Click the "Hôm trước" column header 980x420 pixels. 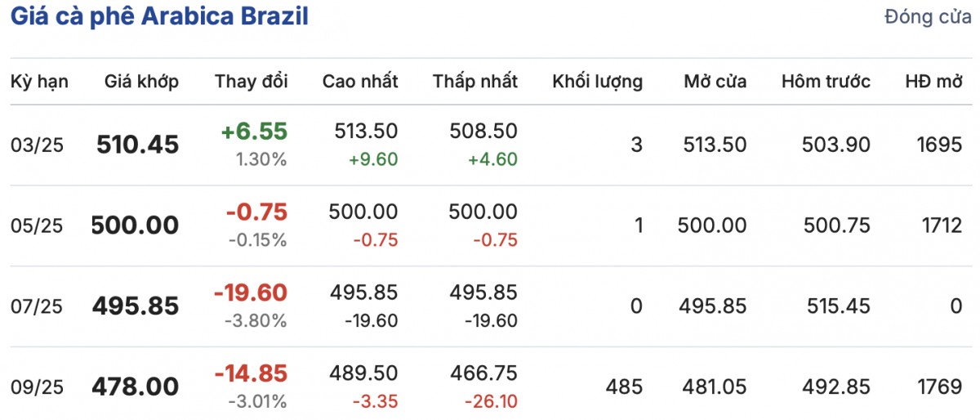click(x=826, y=81)
